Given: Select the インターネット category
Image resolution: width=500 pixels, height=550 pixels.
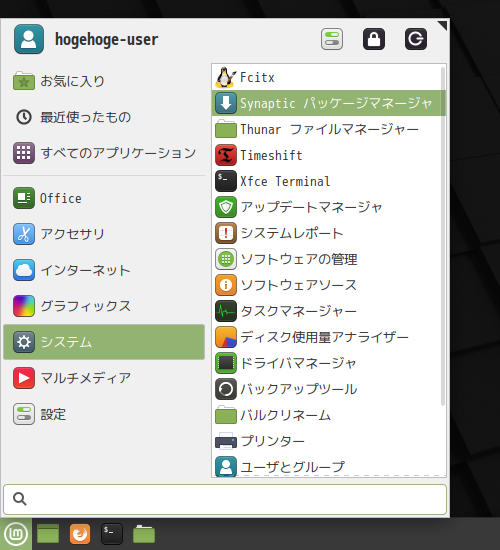Looking at the screenshot, I should (104, 270).
